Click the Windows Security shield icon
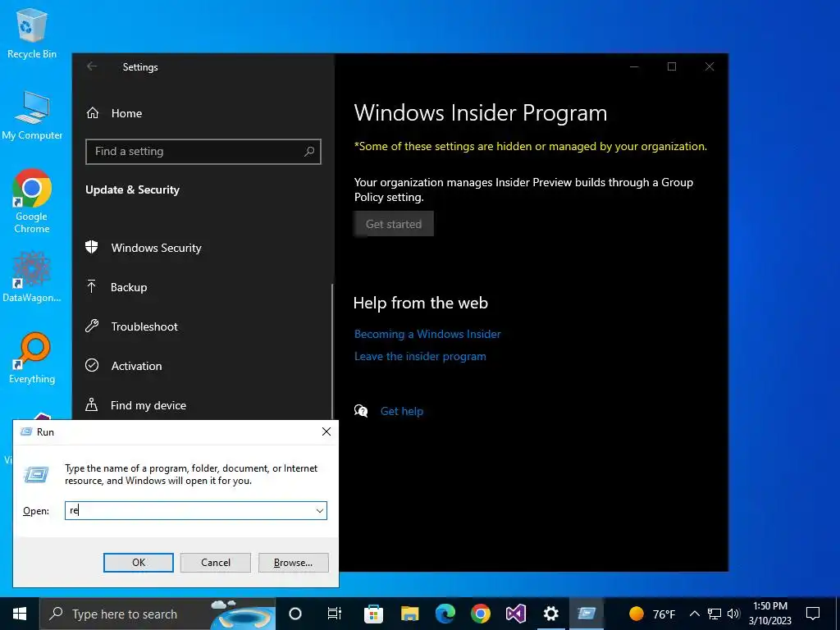The width and height of the screenshot is (840, 630). 92,247
